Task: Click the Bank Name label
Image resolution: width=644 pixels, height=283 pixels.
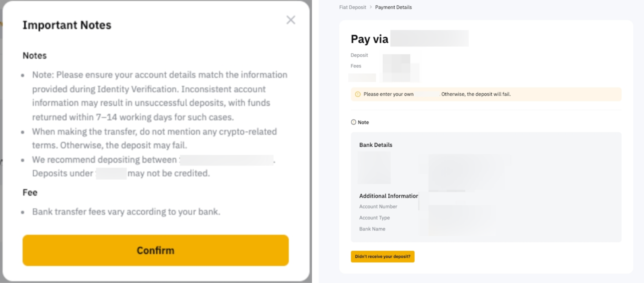Action: tap(372, 229)
